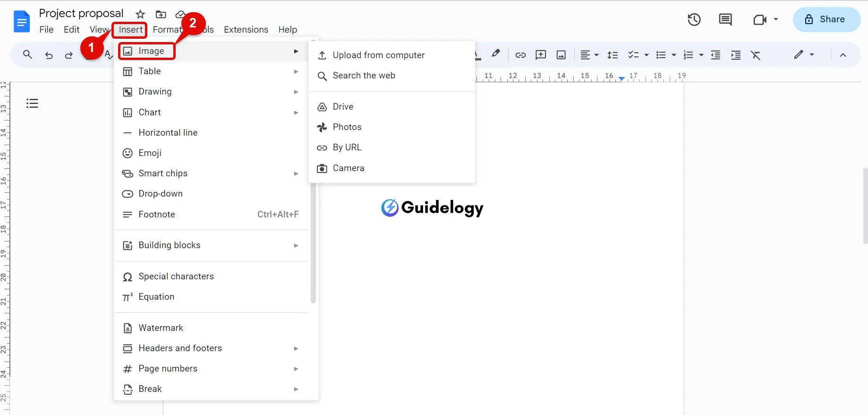This screenshot has height=415, width=868.
Task: Open comments panel icon
Action: coord(725,19)
